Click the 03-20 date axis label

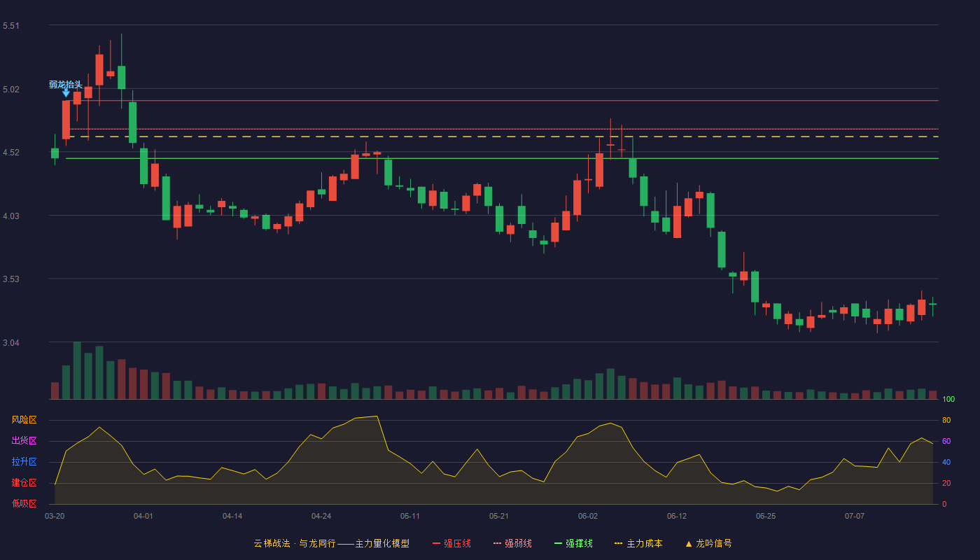(55, 517)
